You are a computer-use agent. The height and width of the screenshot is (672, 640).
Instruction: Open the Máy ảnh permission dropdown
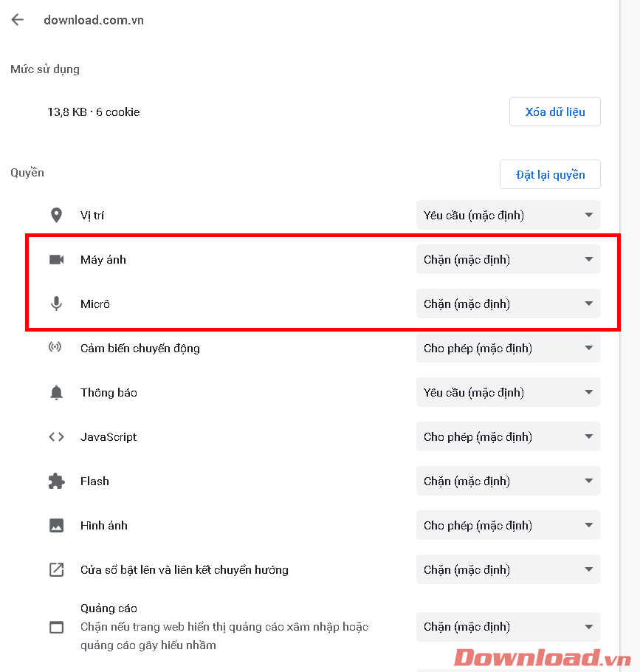point(508,259)
